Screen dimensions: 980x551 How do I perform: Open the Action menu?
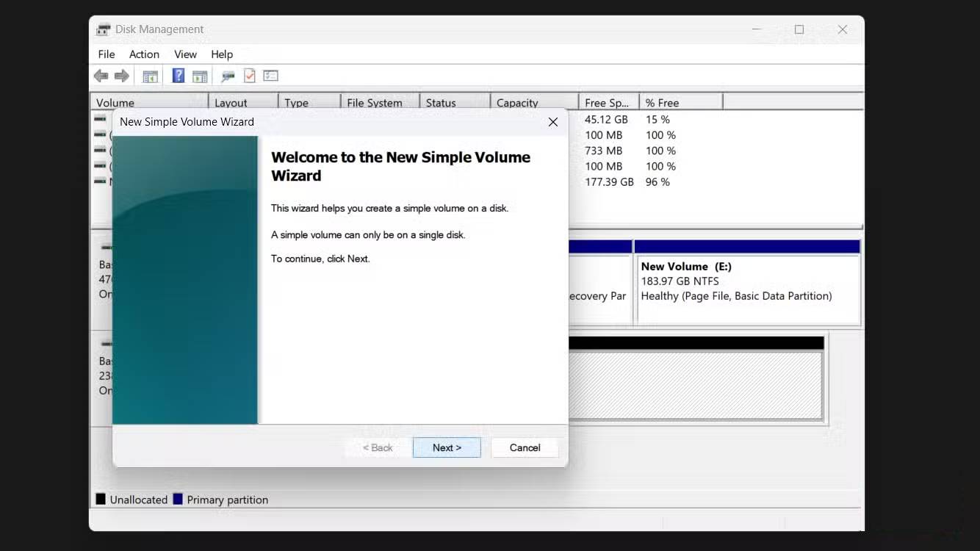144,54
